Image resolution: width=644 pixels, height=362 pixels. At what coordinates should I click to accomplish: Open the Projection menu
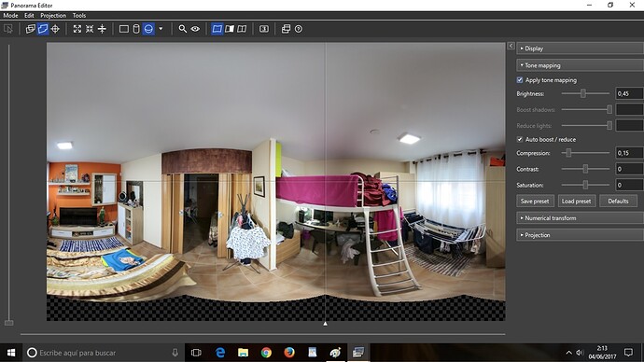[53, 16]
